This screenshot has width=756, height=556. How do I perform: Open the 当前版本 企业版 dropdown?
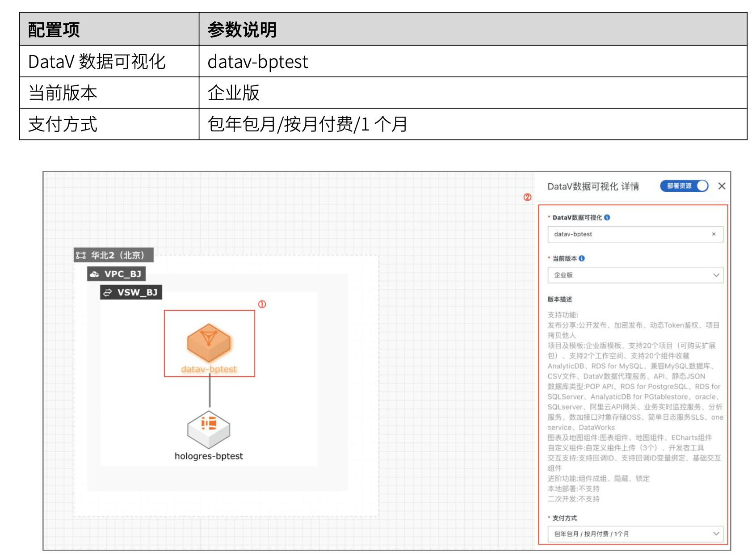tap(635, 275)
